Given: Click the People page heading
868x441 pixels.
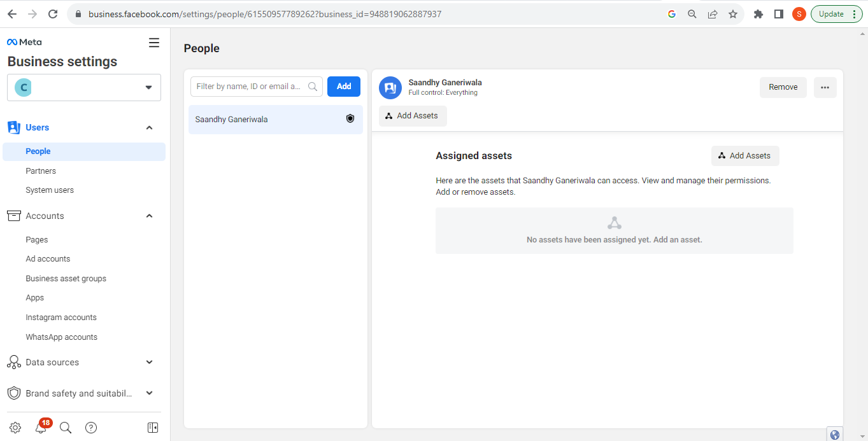Looking at the screenshot, I should coord(202,48).
